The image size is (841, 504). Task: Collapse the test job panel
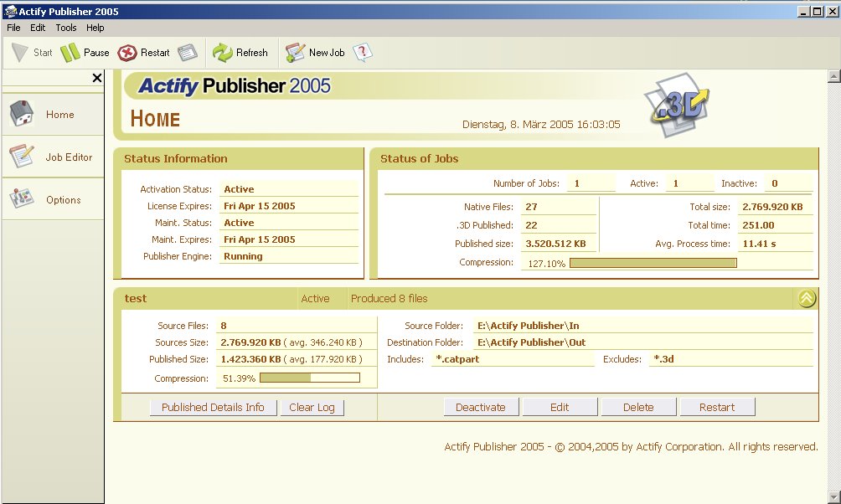(807, 298)
